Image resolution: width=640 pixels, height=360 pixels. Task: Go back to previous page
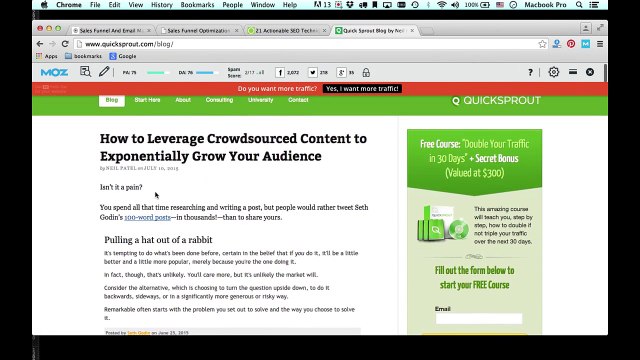coord(40,44)
